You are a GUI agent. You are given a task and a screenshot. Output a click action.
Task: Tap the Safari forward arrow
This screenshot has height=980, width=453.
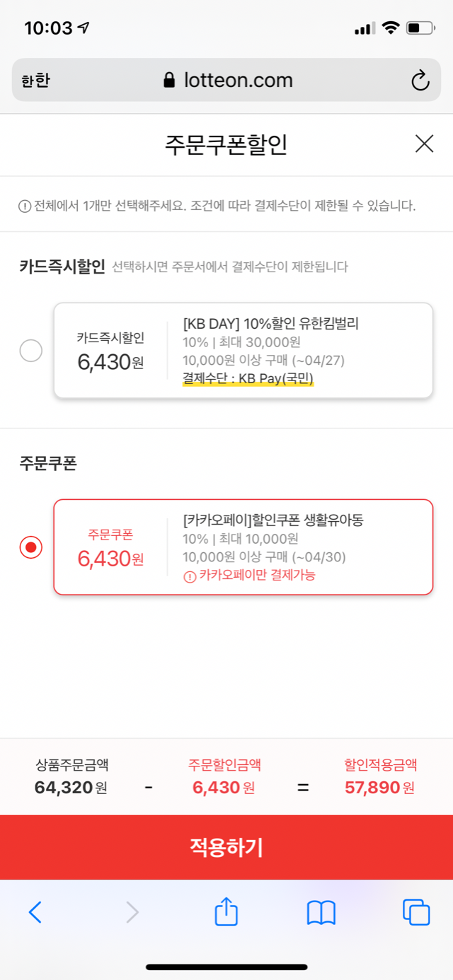tap(132, 912)
